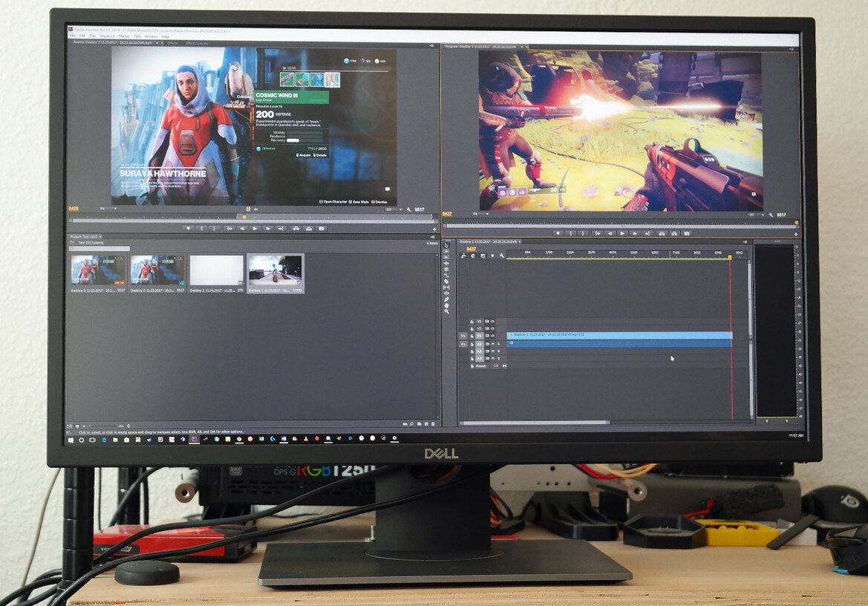Mute audio track A1
This screenshot has height=606, width=868.
(x=493, y=345)
